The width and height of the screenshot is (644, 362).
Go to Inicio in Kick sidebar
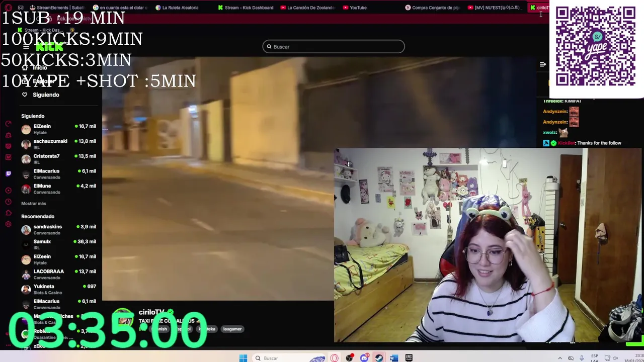[40, 68]
